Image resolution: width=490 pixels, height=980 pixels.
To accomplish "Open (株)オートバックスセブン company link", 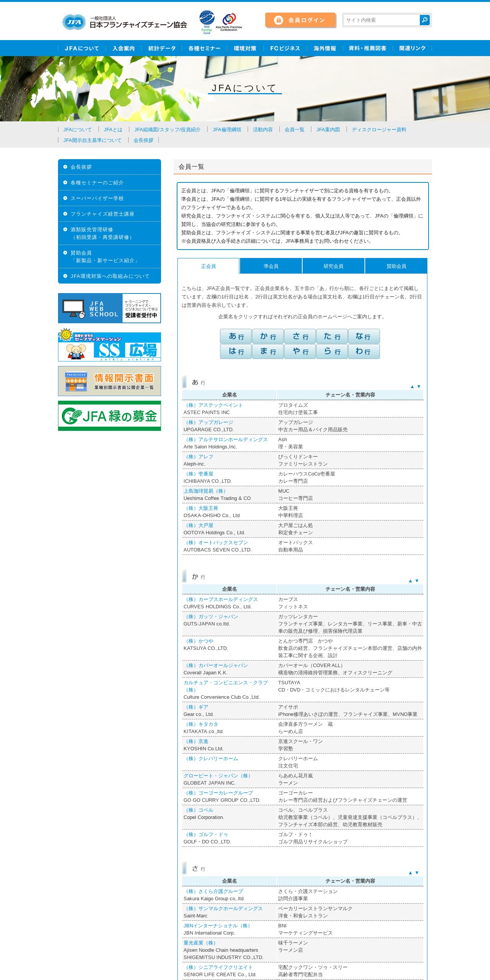I will tap(216, 543).
